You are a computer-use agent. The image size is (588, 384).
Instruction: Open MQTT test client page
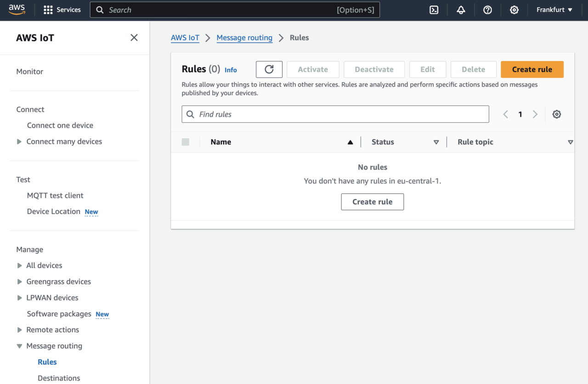click(55, 195)
